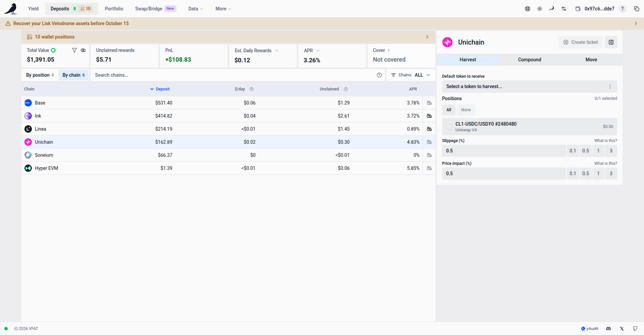
Task: Open Discord link in footer
Action: click(x=608, y=329)
